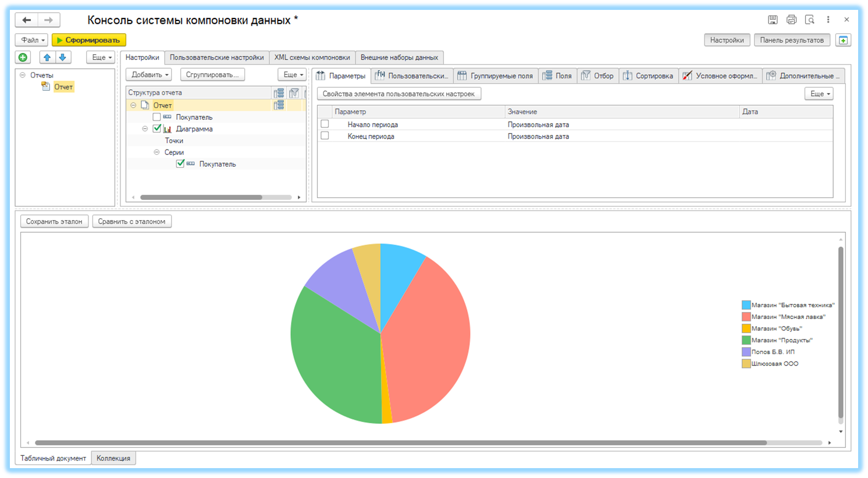Click the Панель результатов button
Screen dimensions: 868x478
point(792,40)
